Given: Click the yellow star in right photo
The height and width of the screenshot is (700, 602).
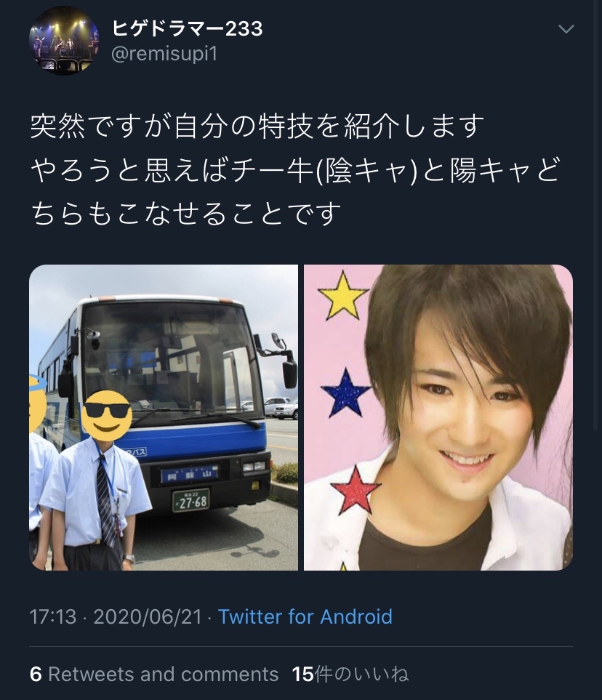Looking at the screenshot, I should (x=343, y=294).
